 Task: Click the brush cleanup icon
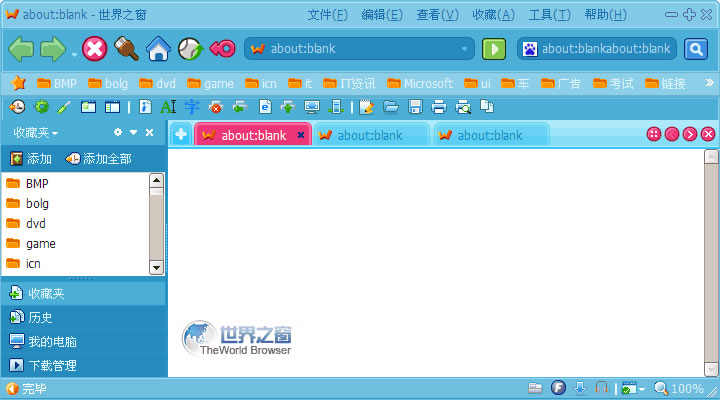point(126,49)
